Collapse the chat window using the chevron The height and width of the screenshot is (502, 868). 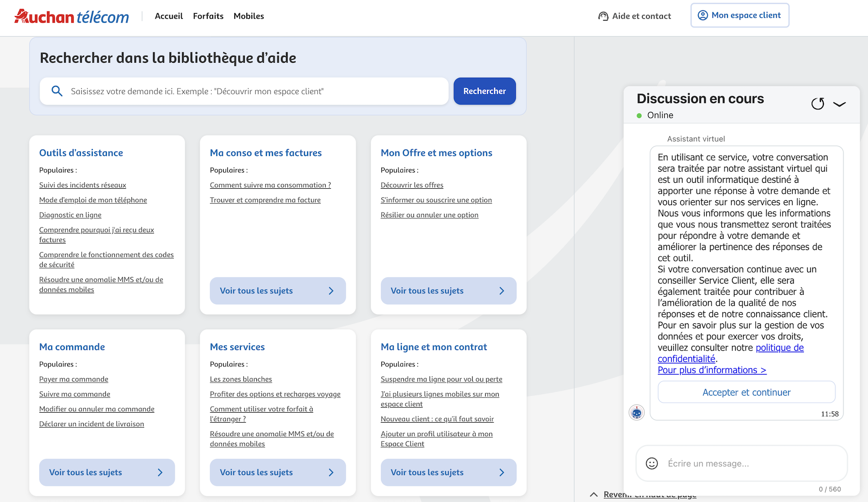coord(839,104)
